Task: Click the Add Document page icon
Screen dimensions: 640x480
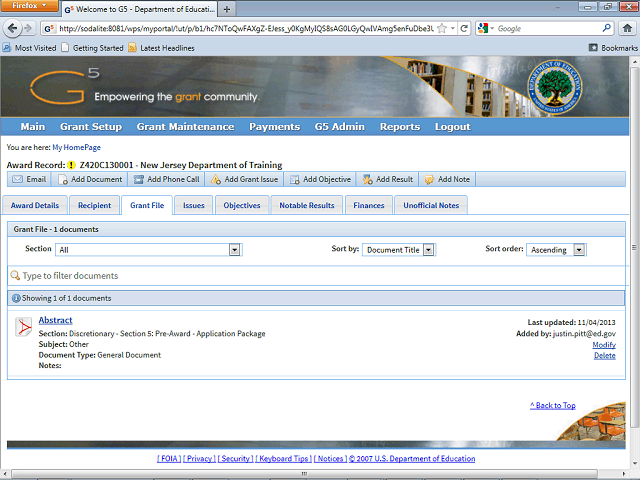Action: click(63, 180)
